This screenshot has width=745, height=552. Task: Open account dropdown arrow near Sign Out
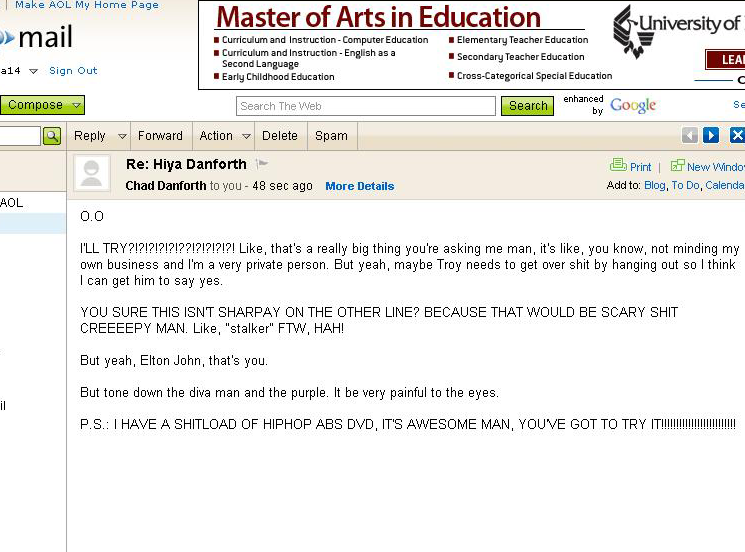tap(33, 71)
